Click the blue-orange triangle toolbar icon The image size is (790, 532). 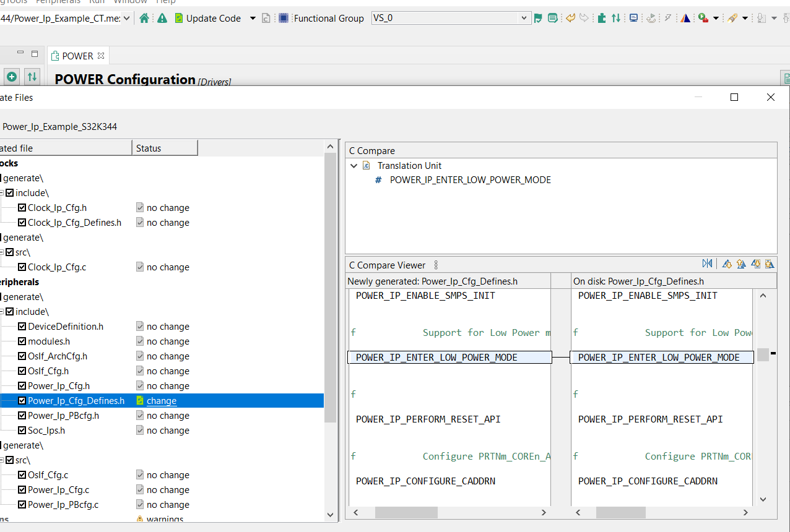(x=685, y=18)
